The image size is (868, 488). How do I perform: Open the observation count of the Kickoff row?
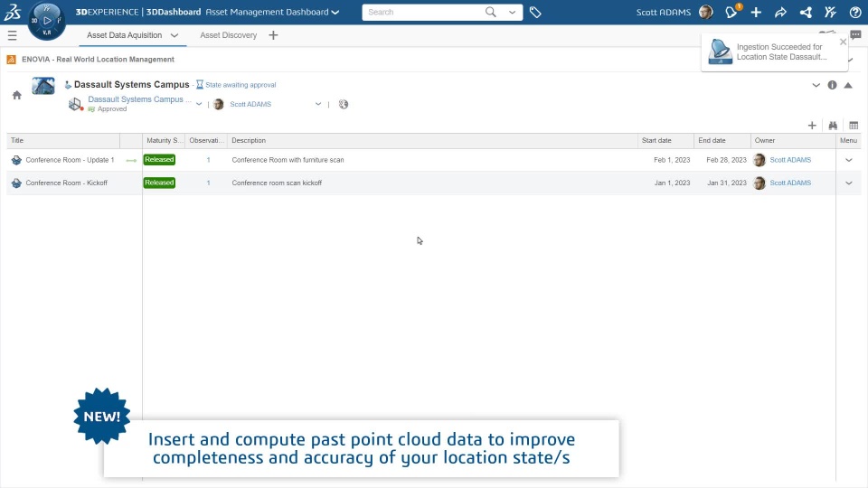(x=208, y=183)
